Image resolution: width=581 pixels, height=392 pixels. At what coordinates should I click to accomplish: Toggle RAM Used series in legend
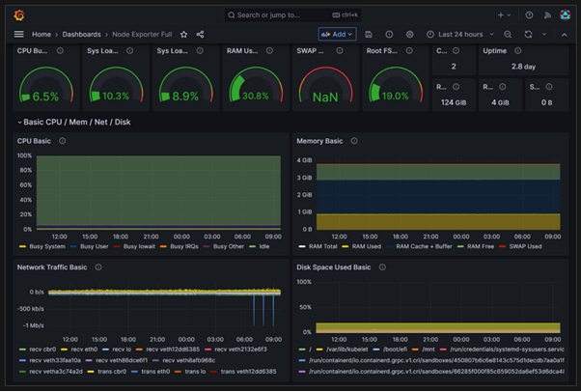click(366, 246)
